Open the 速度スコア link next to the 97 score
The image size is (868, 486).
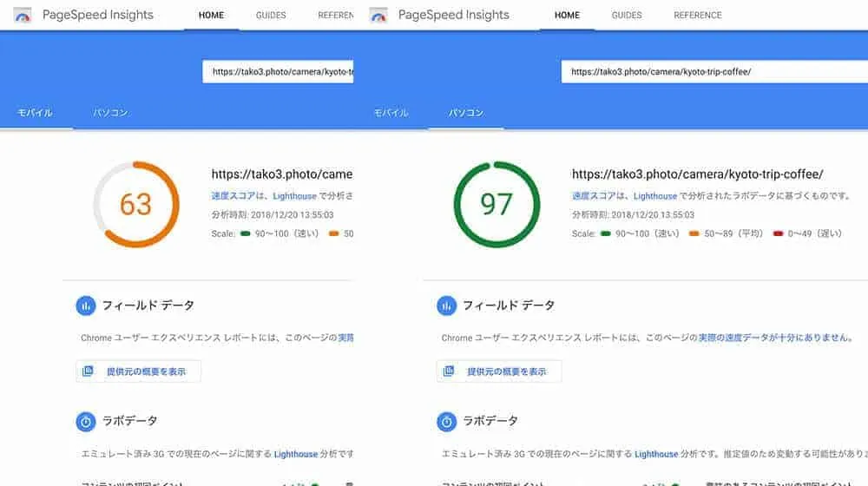coord(593,196)
